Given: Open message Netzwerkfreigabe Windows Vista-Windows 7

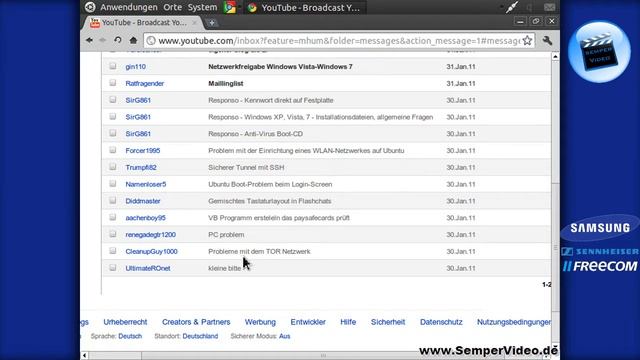Looking at the screenshot, I should click(x=280, y=67).
